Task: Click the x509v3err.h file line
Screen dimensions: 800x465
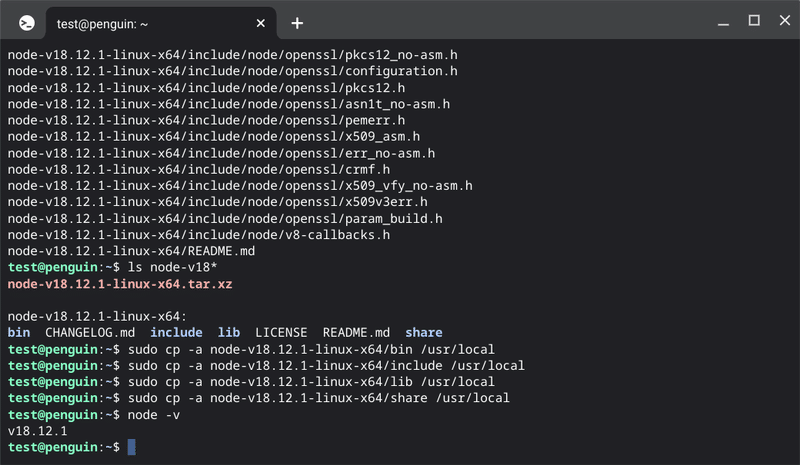Action: (218, 202)
